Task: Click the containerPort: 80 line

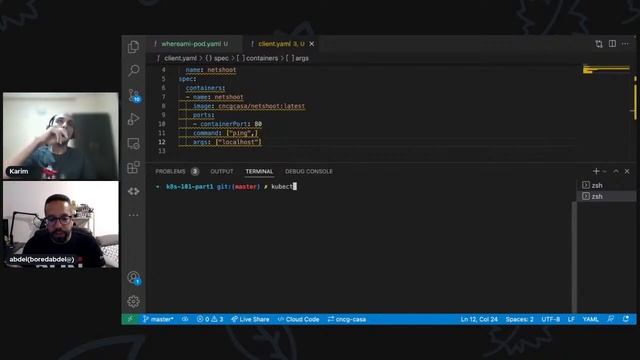Action: click(227, 124)
